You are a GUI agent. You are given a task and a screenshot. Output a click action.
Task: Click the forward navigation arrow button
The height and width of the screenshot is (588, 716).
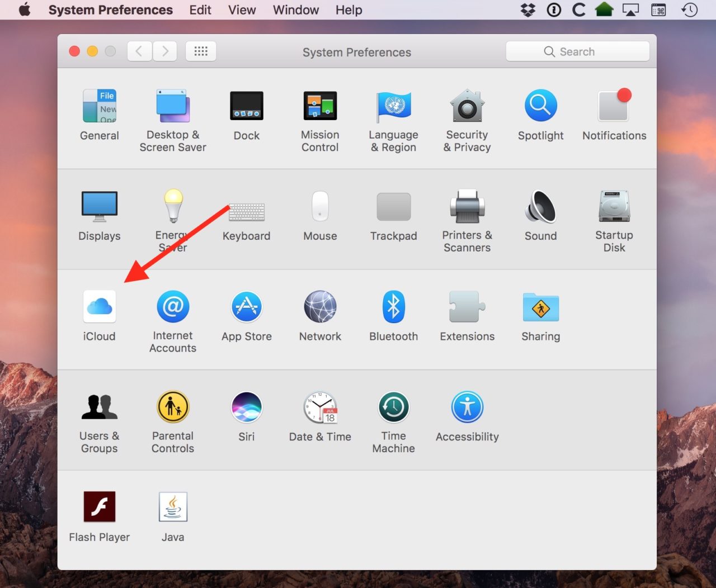click(165, 51)
